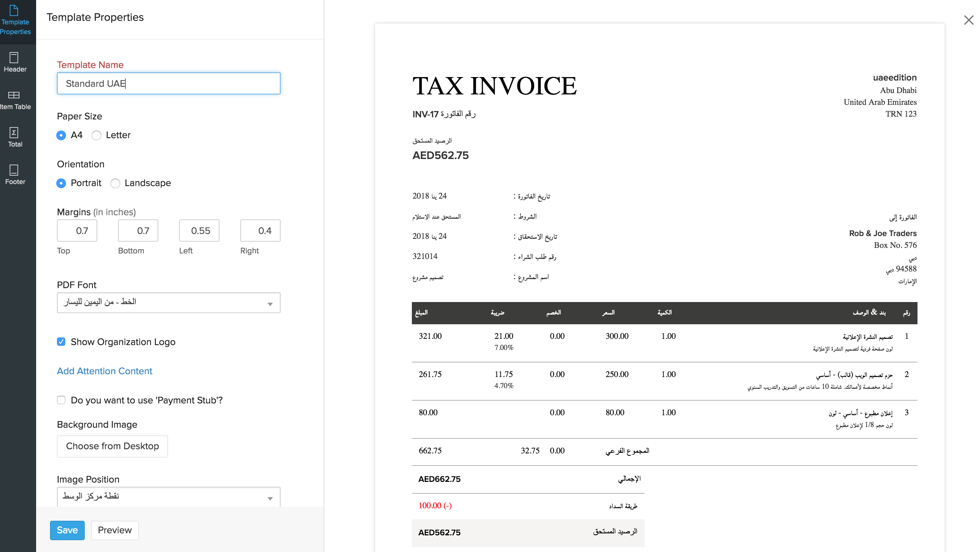Enable the Payment Stub checkbox
Screen dimensions: 980x552
click(61, 400)
